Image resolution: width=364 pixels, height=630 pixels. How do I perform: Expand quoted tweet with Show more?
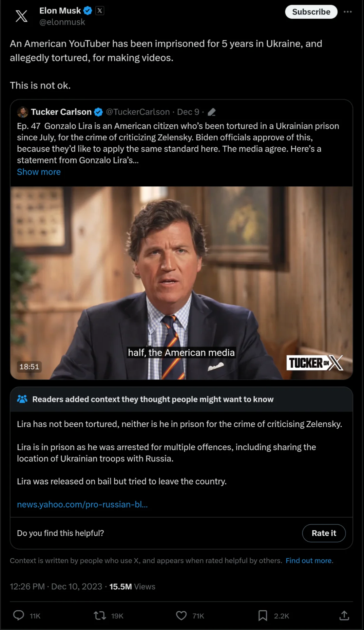(x=39, y=172)
